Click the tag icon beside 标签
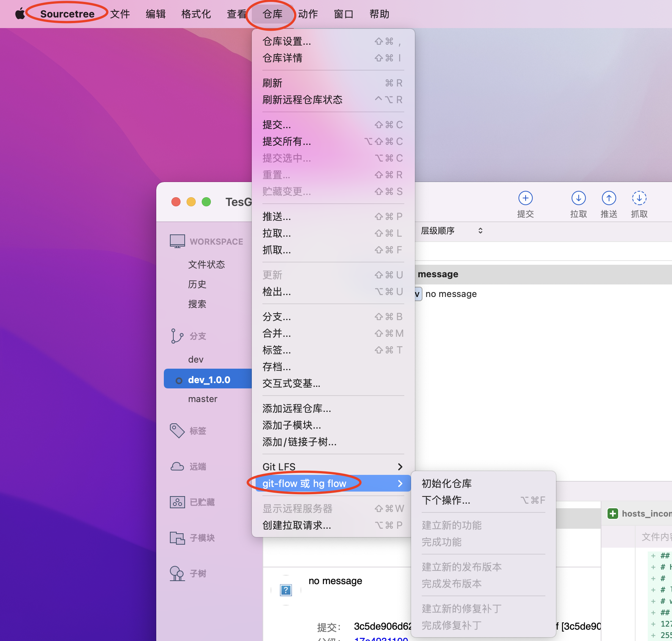Screen dimensions: 672x641 pos(177,430)
